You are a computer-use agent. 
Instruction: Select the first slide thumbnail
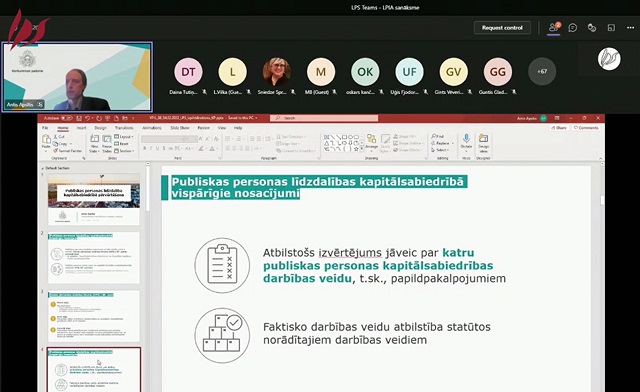pyautogui.click(x=94, y=200)
